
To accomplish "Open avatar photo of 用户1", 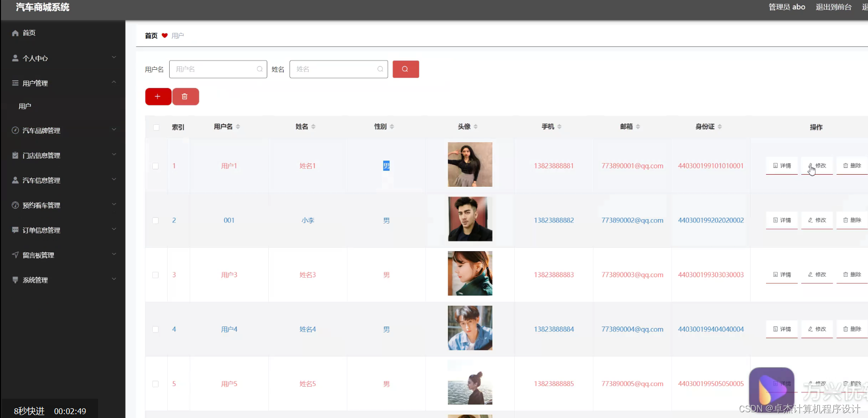I will click(470, 164).
